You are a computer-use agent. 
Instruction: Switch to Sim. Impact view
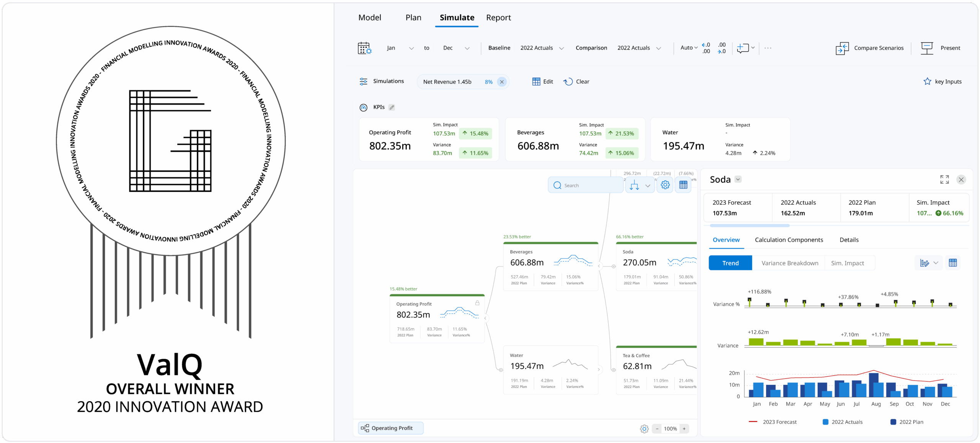[847, 263]
